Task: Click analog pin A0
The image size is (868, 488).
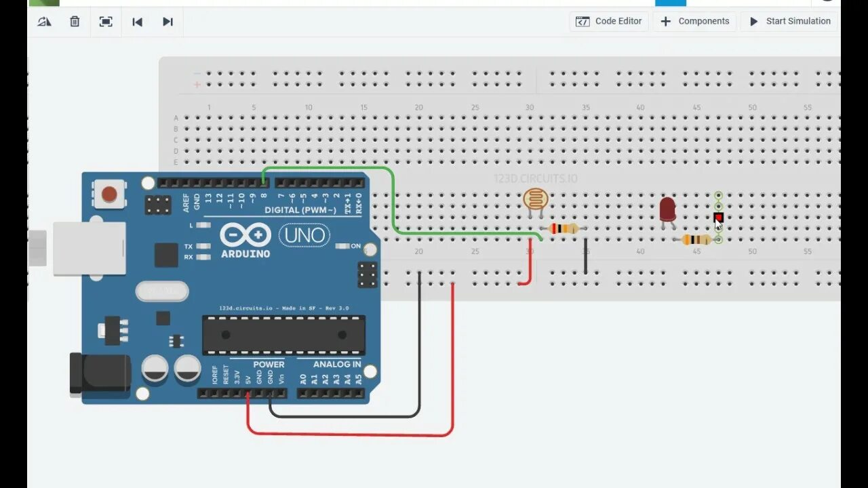Action: pyautogui.click(x=303, y=393)
